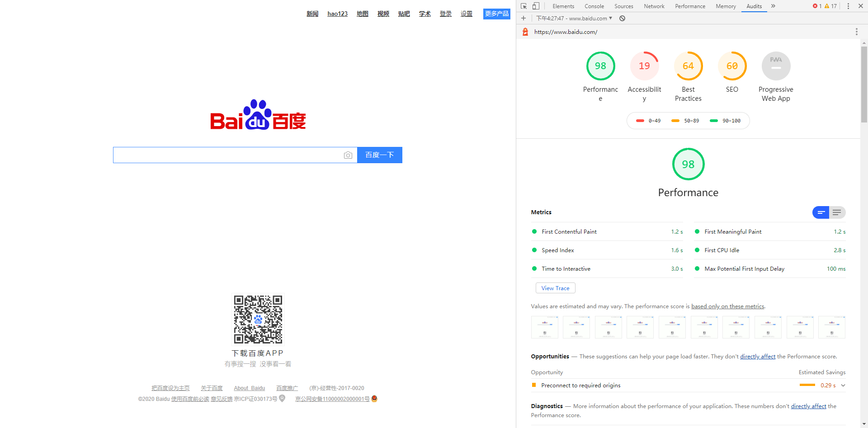Click the camera image-search icon

point(348,155)
